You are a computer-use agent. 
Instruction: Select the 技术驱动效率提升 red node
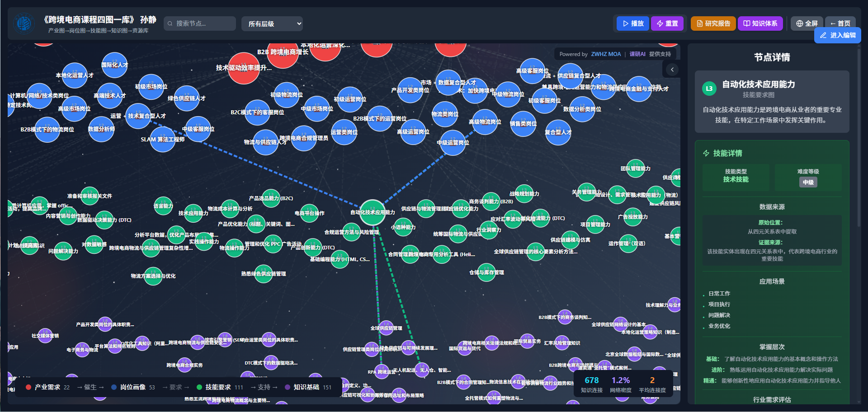tap(244, 68)
